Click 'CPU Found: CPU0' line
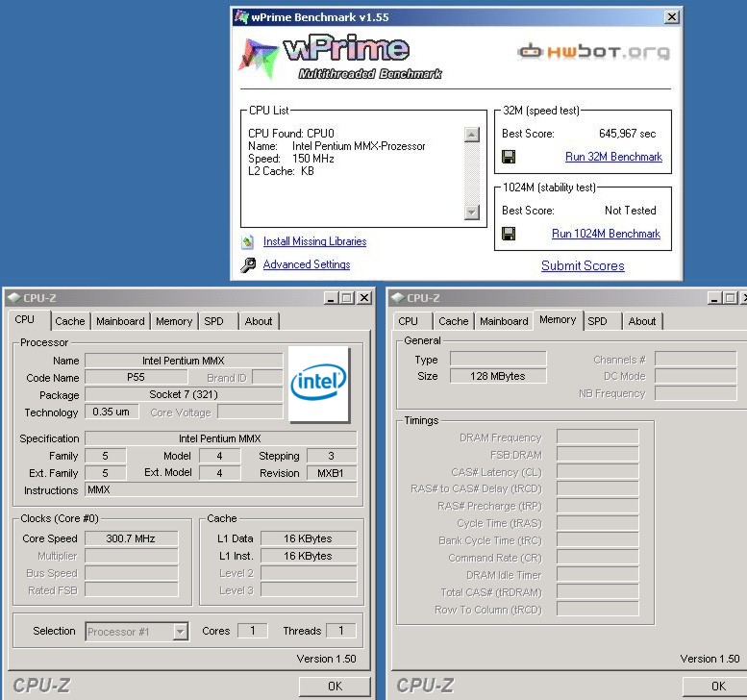 (x=291, y=134)
